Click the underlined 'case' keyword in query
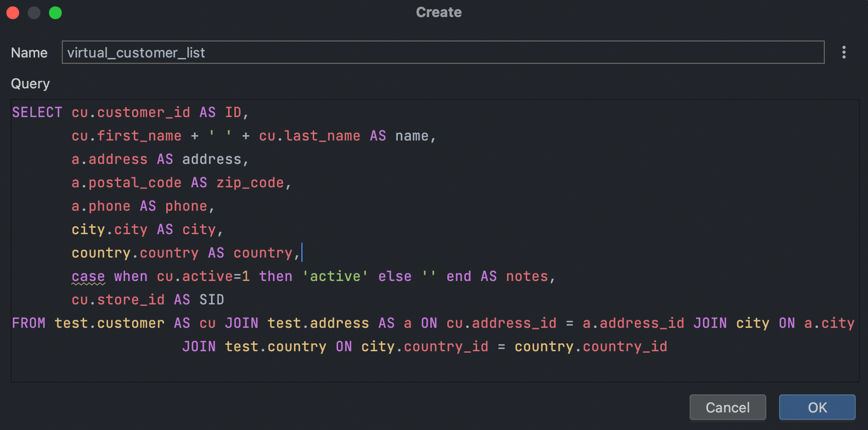 point(88,277)
